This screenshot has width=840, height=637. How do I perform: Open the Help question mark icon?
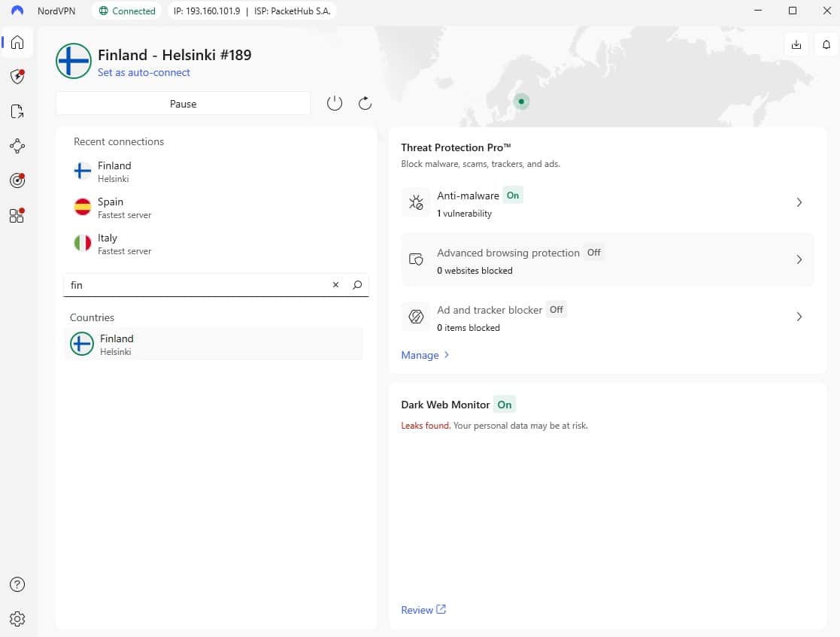click(17, 584)
